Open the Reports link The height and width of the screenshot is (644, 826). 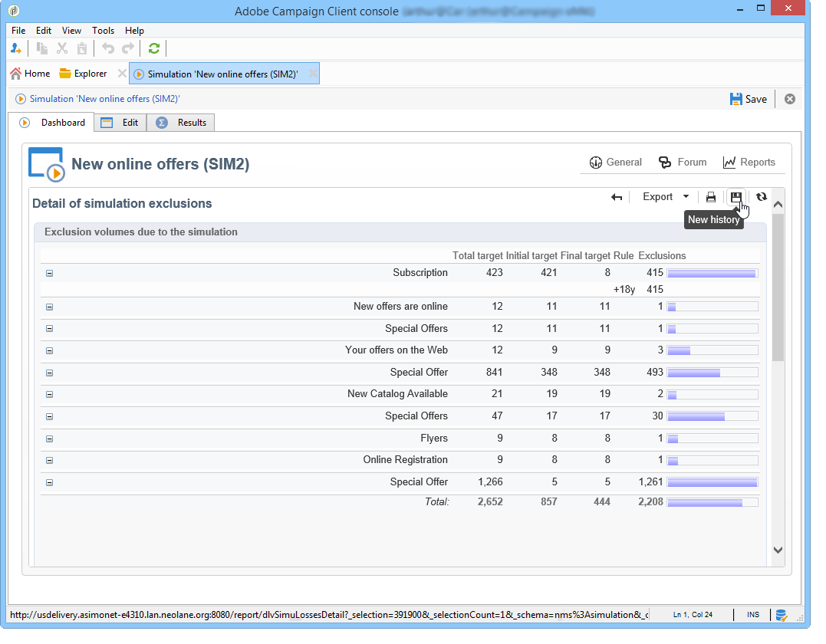749,163
